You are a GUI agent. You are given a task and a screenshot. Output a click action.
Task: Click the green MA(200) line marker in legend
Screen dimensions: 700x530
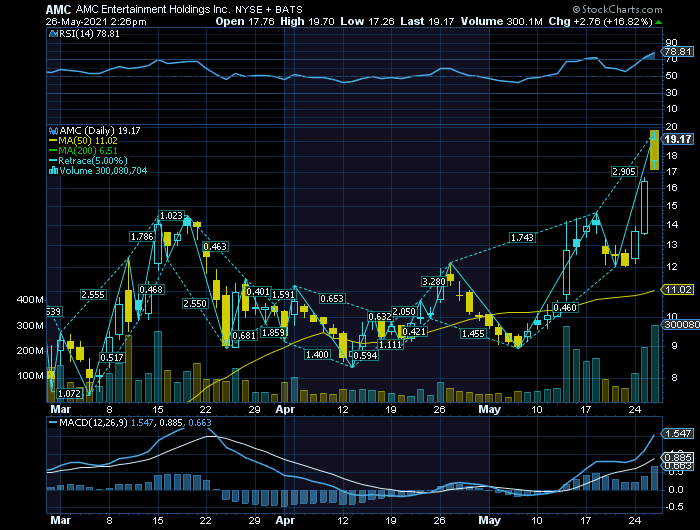[53, 150]
